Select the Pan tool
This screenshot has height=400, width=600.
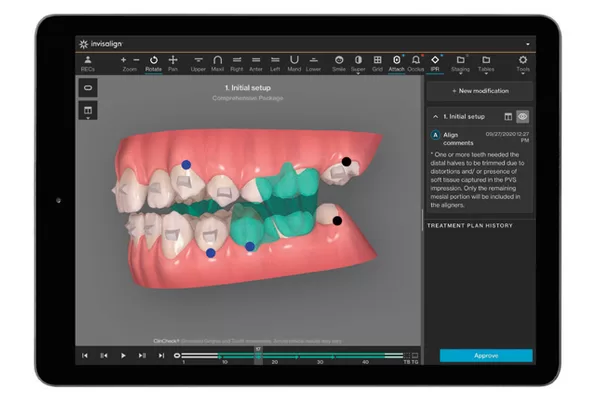point(173,64)
